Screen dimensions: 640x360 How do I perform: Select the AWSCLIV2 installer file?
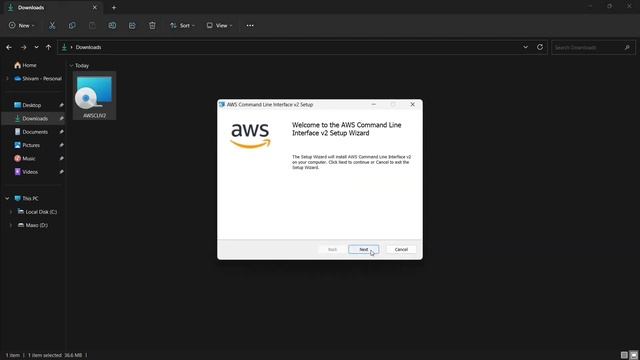click(x=94, y=96)
